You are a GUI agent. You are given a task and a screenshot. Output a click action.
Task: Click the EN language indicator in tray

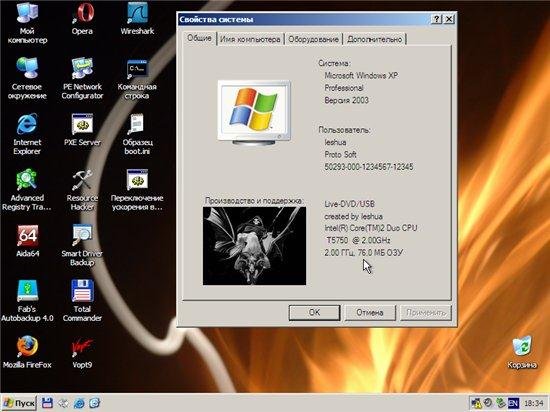(x=513, y=403)
